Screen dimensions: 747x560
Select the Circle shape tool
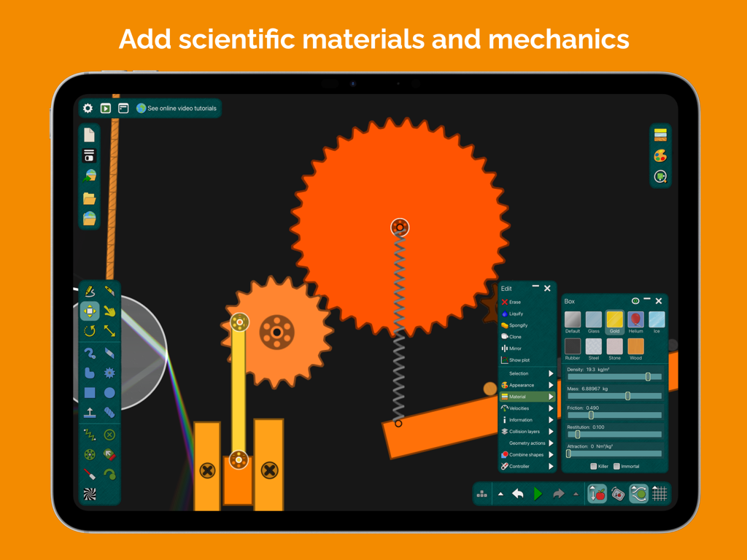click(110, 392)
